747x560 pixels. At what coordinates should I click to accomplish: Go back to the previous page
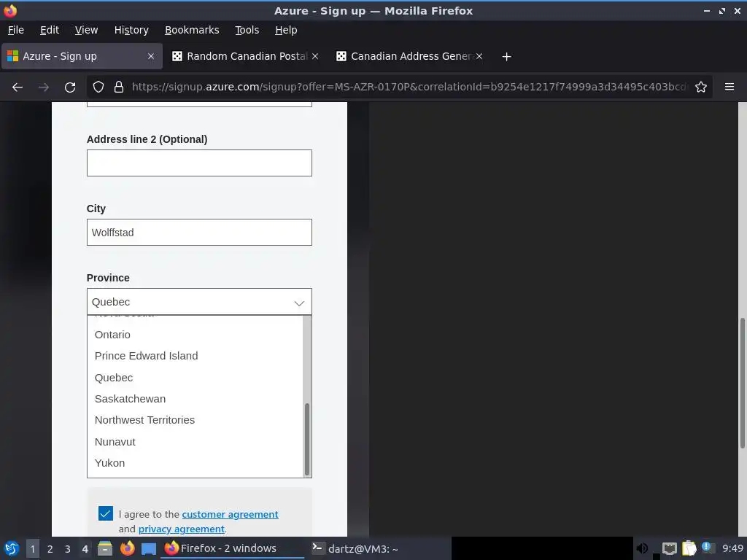pyautogui.click(x=18, y=87)
